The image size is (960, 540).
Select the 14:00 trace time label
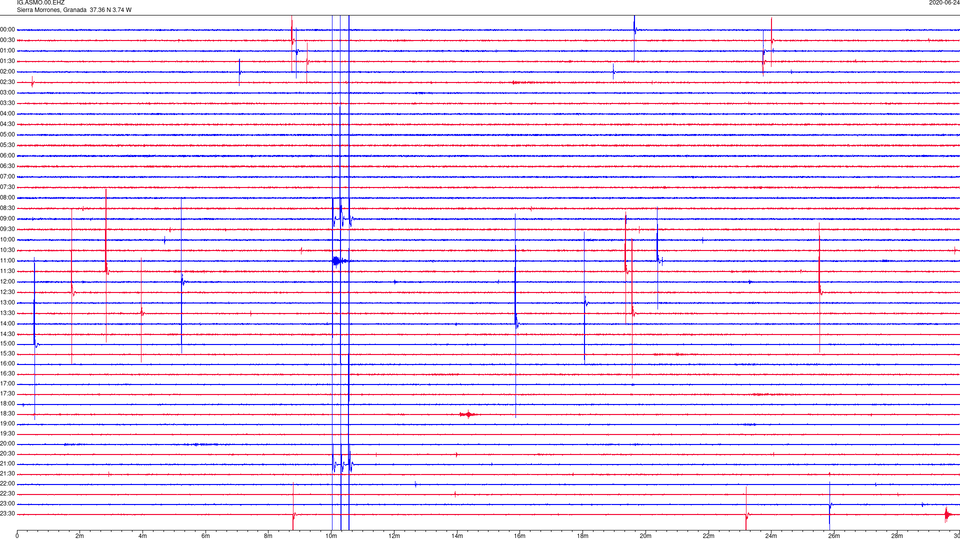8,323
